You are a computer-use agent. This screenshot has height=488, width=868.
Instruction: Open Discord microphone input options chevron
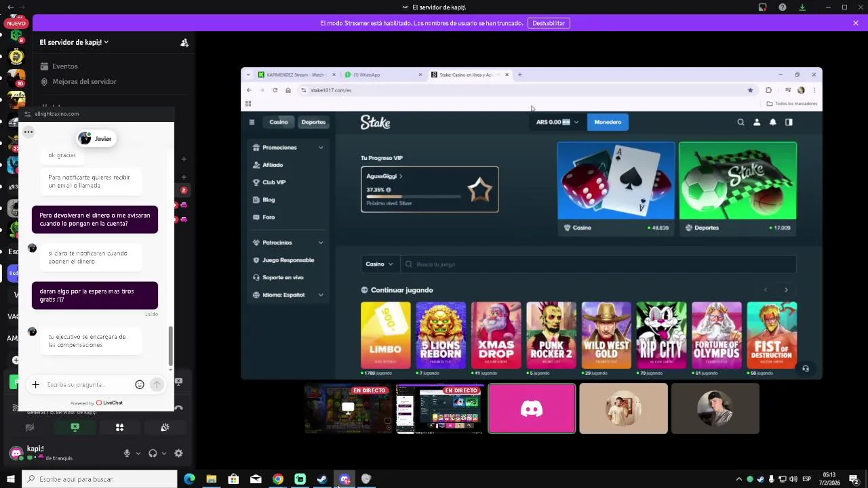coord(138,453)
